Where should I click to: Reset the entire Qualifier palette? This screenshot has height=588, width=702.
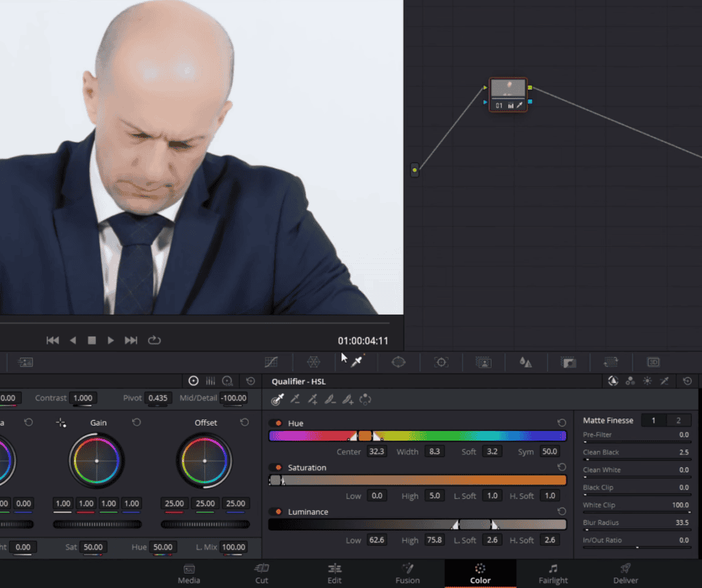coord(687,381)
